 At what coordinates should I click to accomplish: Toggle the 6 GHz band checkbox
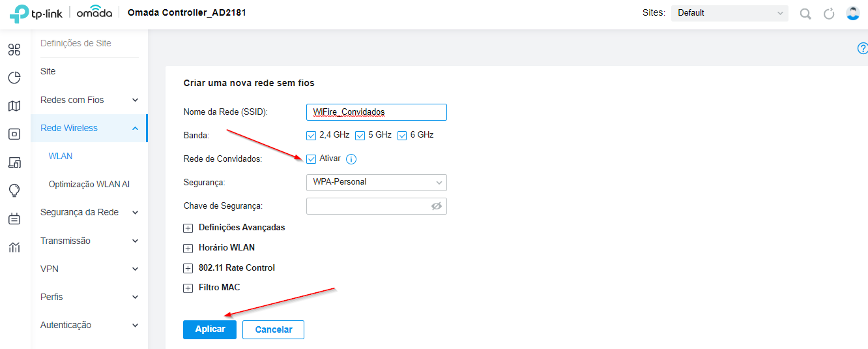402,136
